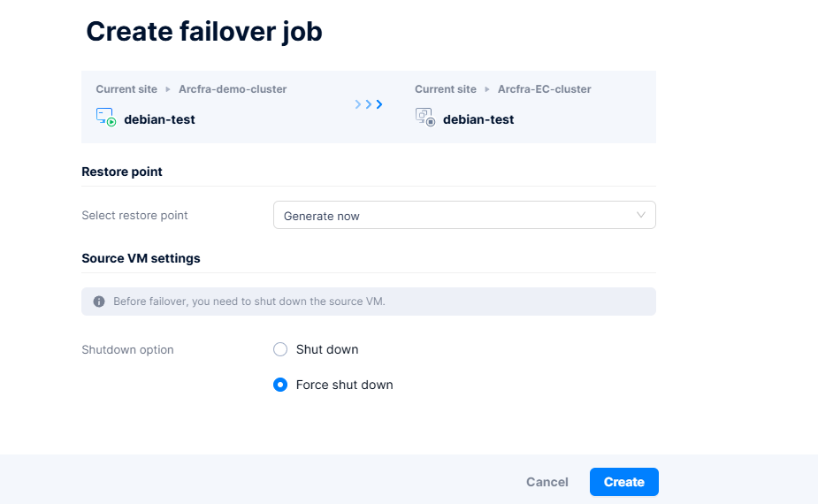Click the source VM running status icon
This screenshot has width=818, height=504.
106,118
